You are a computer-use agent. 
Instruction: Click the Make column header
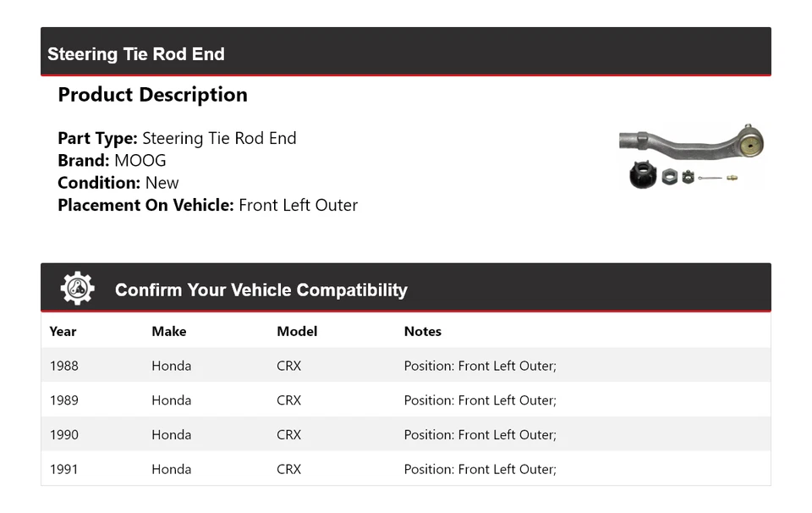click(x=168, y=331)
